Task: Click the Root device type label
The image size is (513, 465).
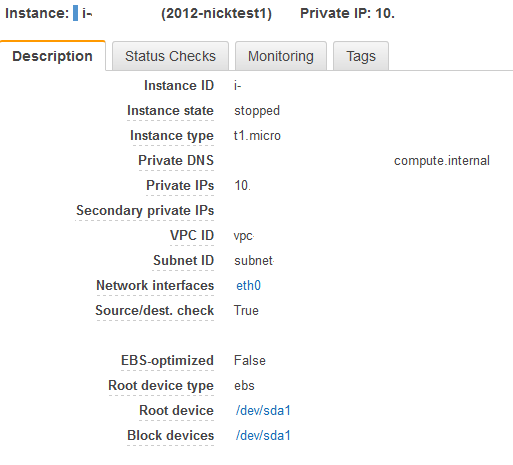Action: (x=161, y=386)
